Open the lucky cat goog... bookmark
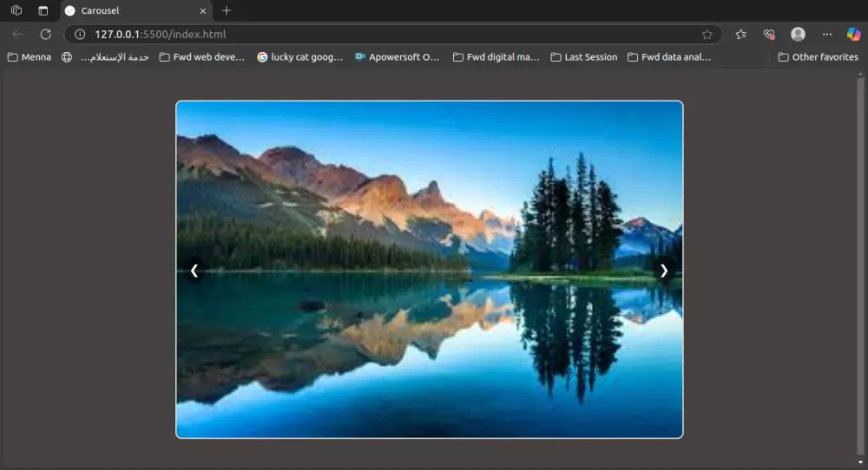This screenshot has height=470, width=868. (300, 57)
